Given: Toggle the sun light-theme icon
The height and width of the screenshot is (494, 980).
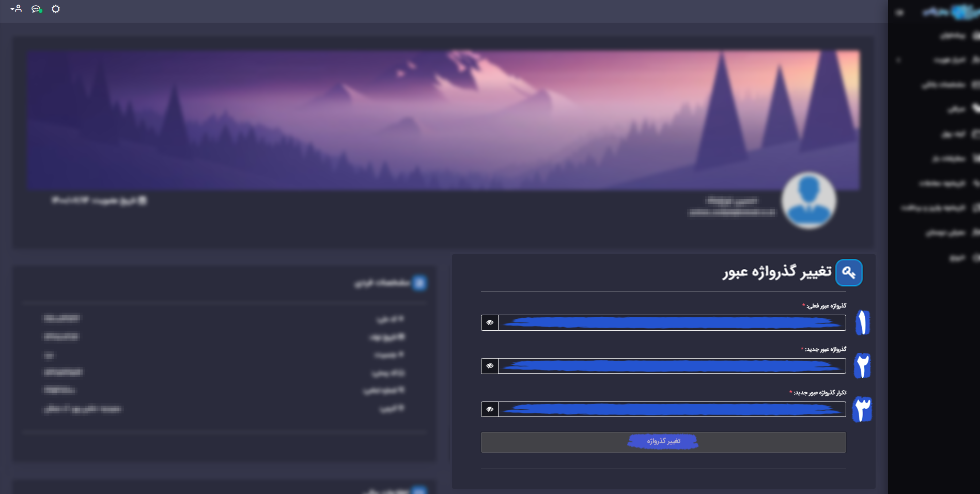Looking at the screenshot, I should coord(56,9).
